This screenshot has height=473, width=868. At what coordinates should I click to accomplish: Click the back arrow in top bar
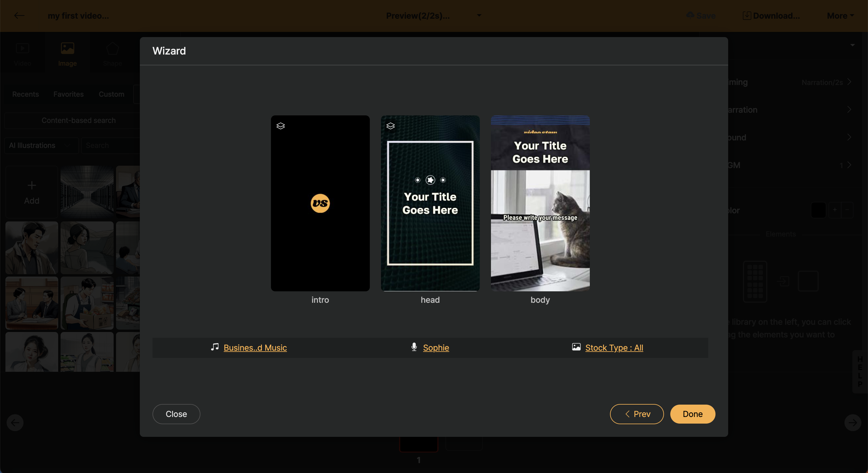click(x=19, y=15)
